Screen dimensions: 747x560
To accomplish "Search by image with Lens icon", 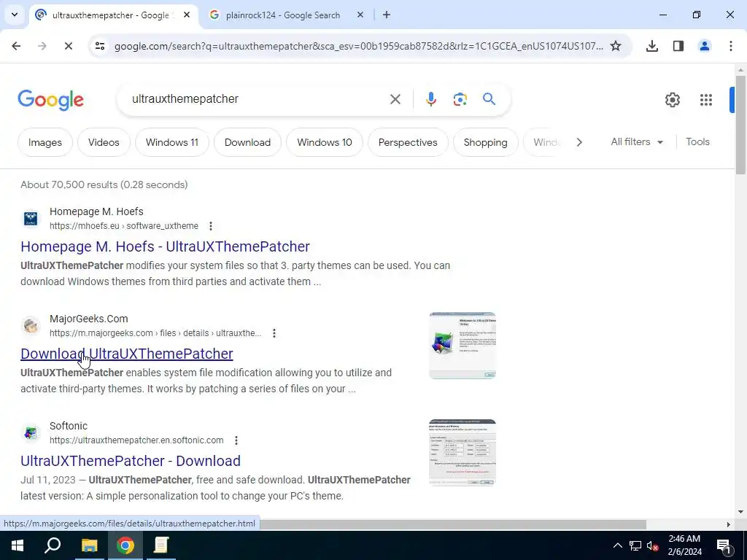I will [460, 99].
